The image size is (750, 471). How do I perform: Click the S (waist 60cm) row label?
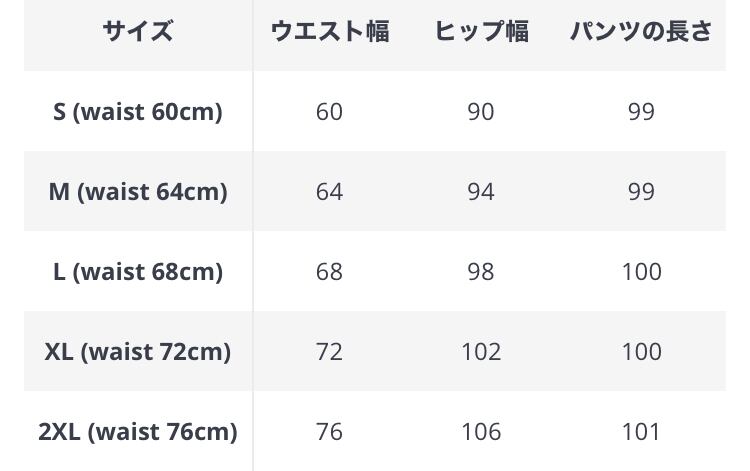tap(138, 111)
